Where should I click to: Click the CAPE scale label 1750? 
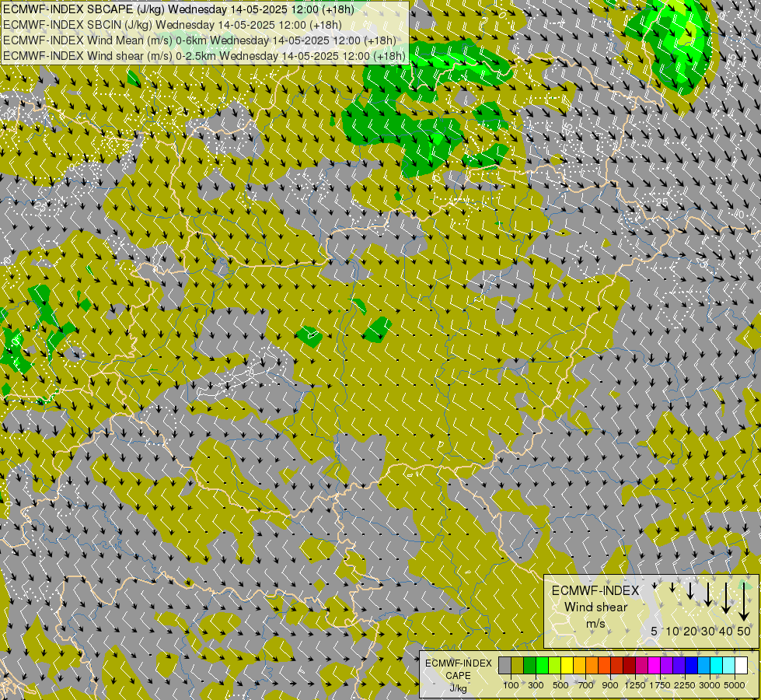(x=660, y=685)
